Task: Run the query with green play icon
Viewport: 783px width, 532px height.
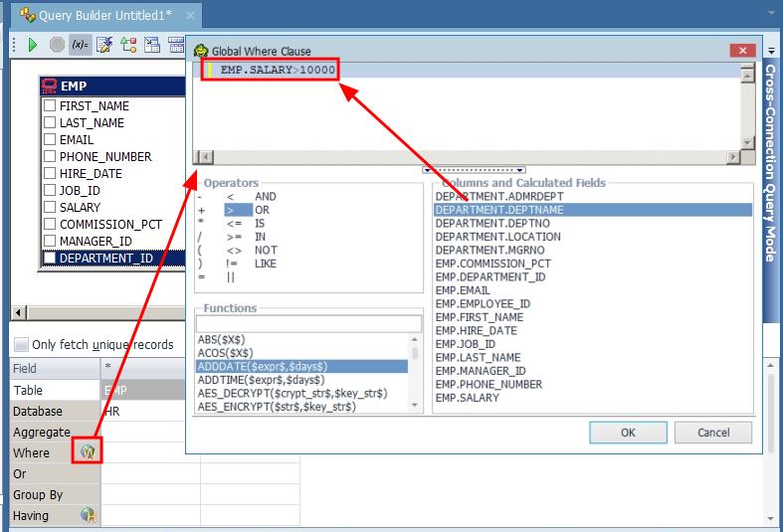Action: click(33, 45)
